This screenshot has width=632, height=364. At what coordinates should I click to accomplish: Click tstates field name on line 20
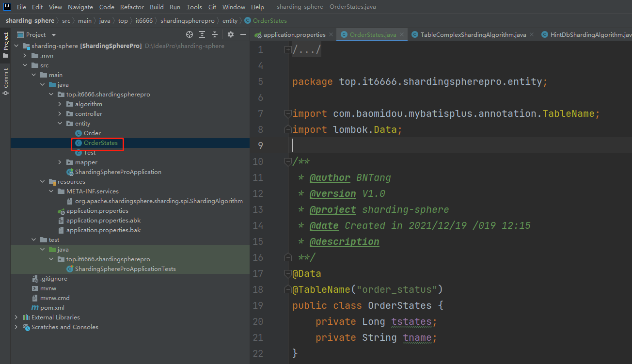coord(411,321)
